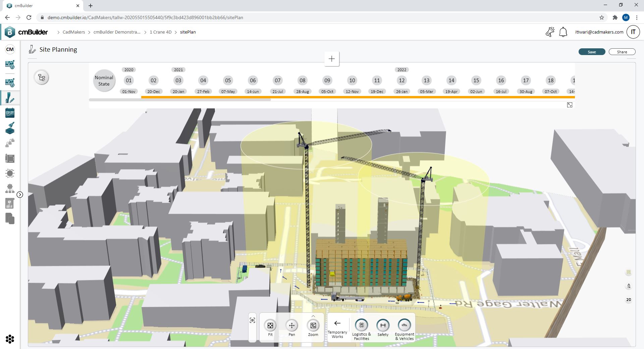This screenshot has width=644, height=349.
Task: Collapse the Zoom tool options chevron
Action: [313, 316]
